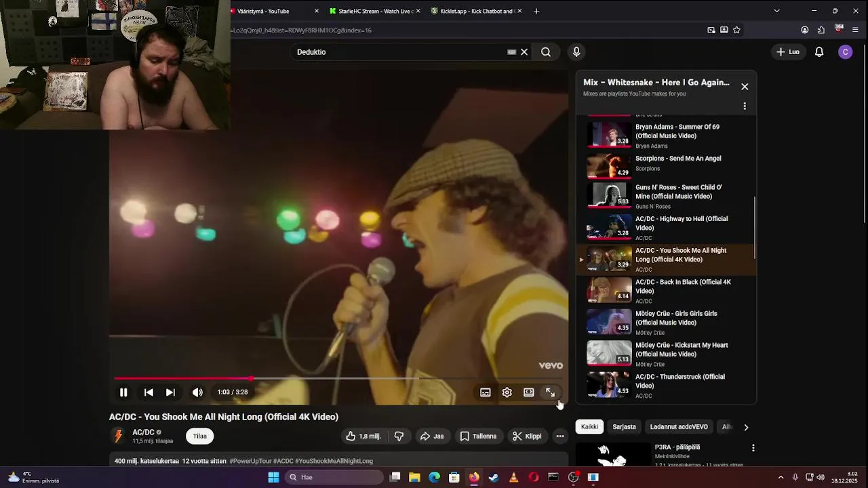Open Firefox extensions puzzle icon
Viewport: 868px width, 488px height.
[821, 30]
